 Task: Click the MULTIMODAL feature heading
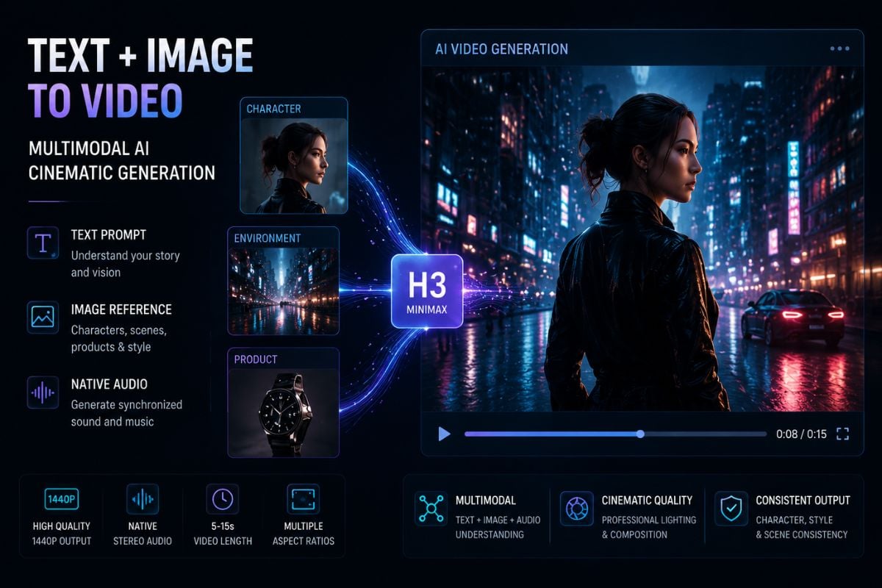[x=486, y=501]
